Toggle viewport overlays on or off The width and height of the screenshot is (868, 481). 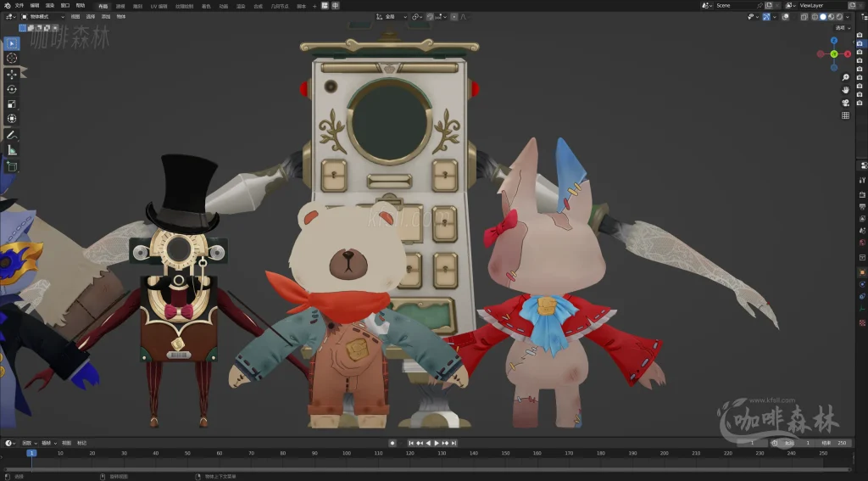(x=785, y=17)
